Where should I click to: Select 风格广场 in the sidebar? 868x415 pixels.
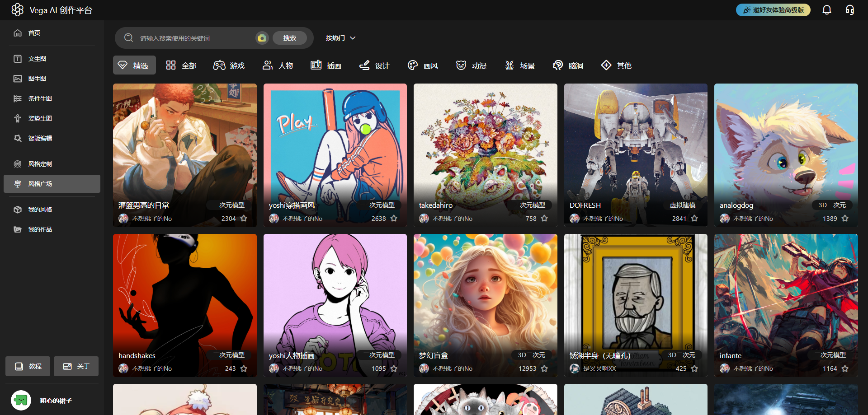tap(52, 184)
